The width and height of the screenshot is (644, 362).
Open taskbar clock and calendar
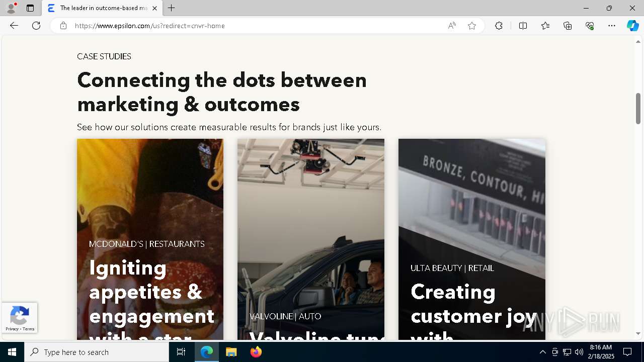coord(601,352)
